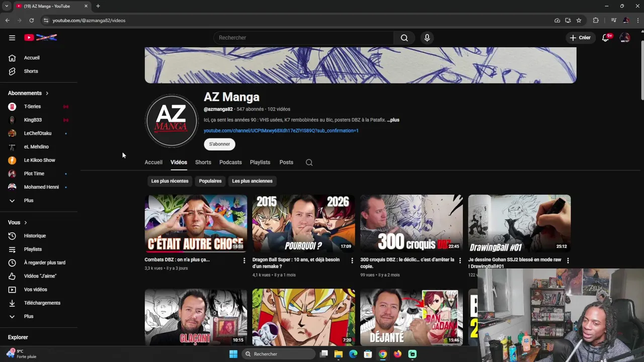Filter by Les plus récentes
Screen dimensions: 644x362
coord(170,181)
